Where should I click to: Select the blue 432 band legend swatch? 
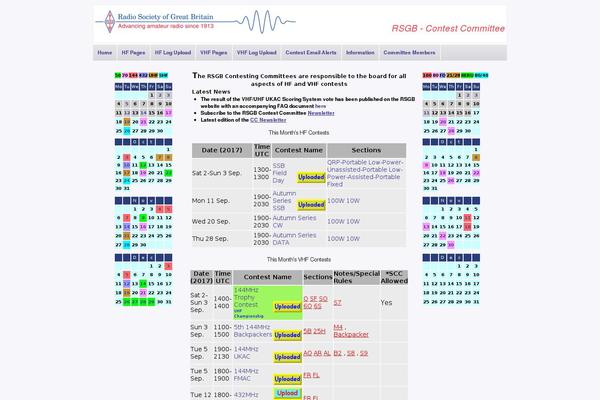click(143, 75)
